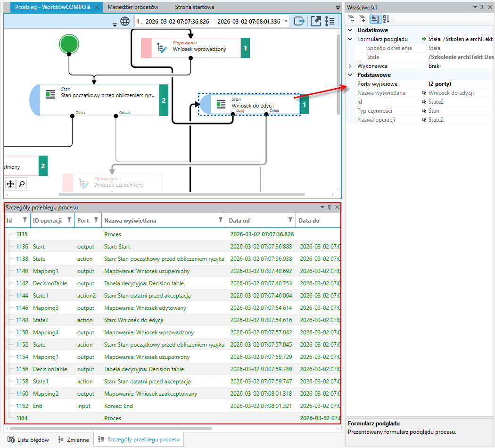Image resolution: width=495 pixels, height=448 pixels.
Task: Activate the magnifier zoom tool on the canvas
Action: coord(22,184)
